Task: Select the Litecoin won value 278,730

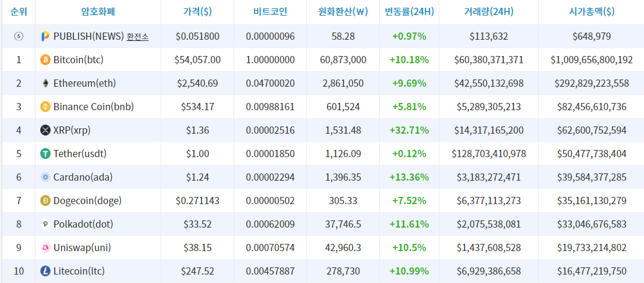Action: pos(343,272)
